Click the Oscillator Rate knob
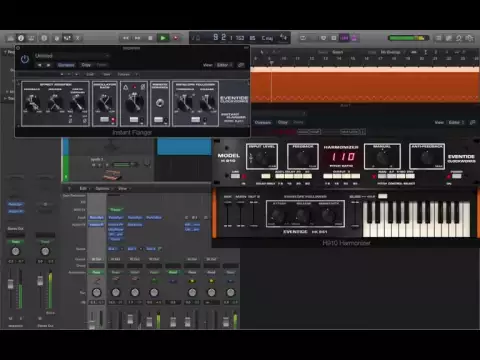Image resolution: width=480 pixels, height=360 pixels. pos(104,103)
